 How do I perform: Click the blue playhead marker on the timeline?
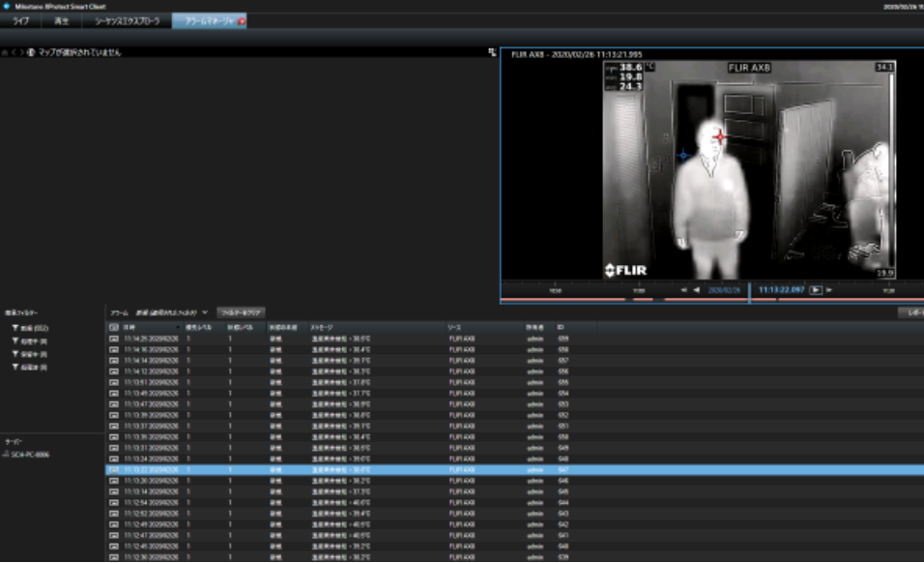[750, 293]
